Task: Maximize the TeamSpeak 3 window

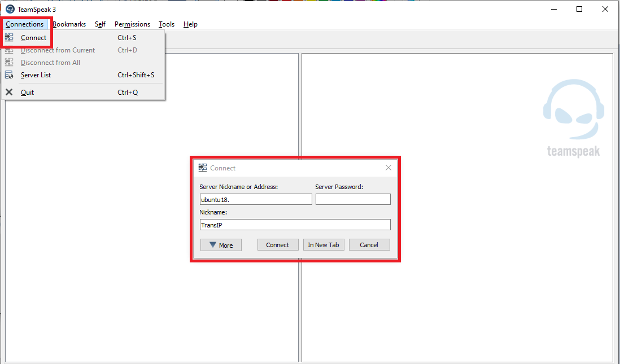Action: pyautogui.click(x=579, y=9)
